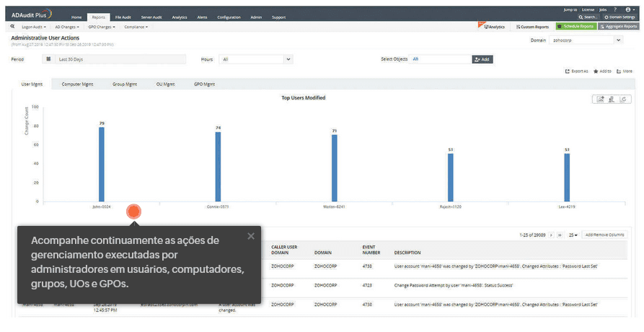Open the Period calendar icon
Screen dimensions: 644x332
click(x=48, y=59)
